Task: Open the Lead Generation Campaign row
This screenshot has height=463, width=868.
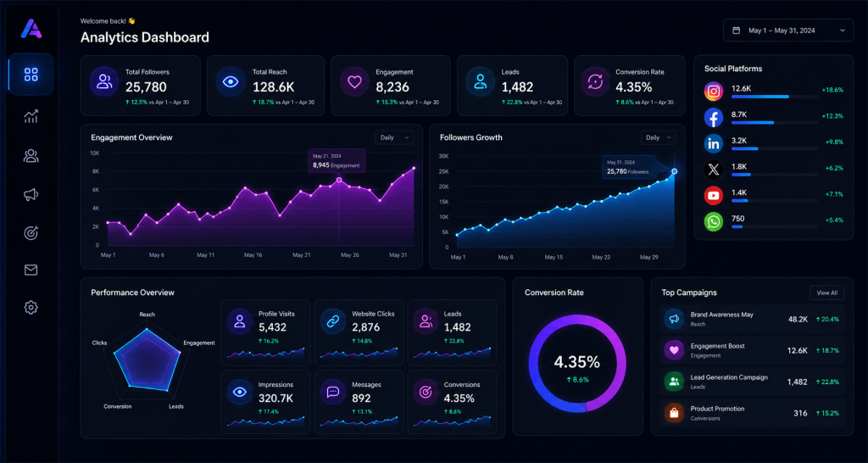Action: click(753, 381)
